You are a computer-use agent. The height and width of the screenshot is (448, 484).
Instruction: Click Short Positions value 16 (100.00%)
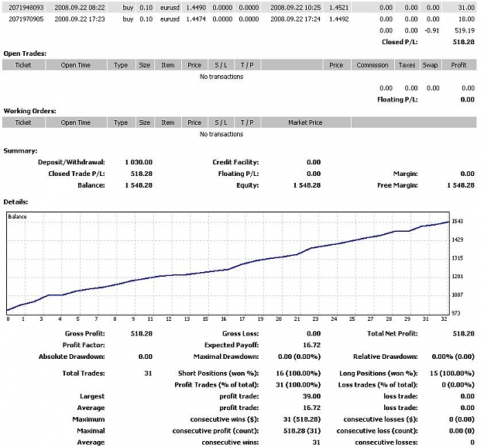click(x=298, y=374)
